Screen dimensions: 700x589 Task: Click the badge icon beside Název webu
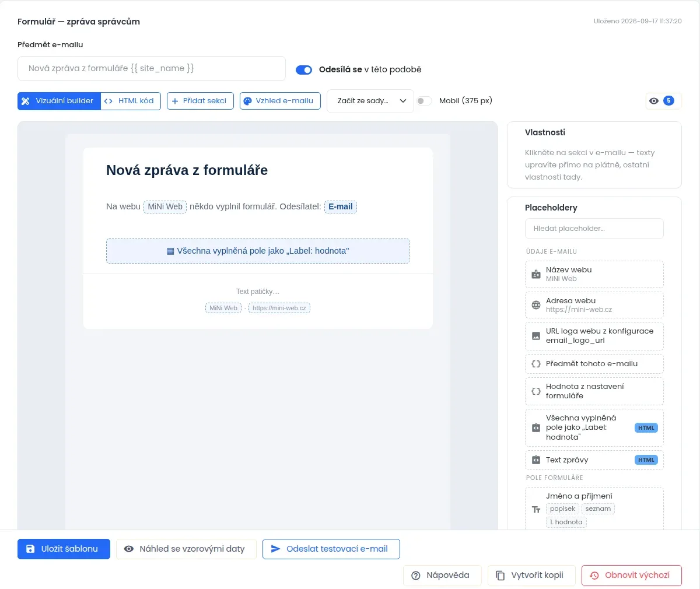(536, 274)
